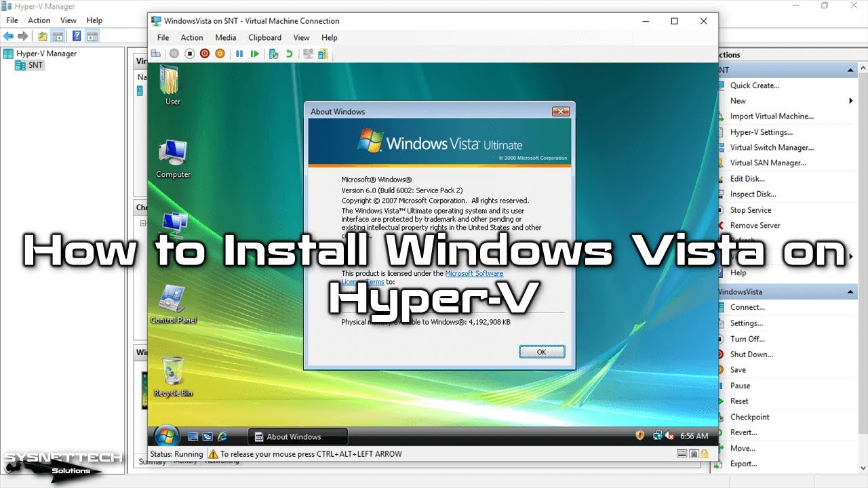Open the Clipboard menu
The height and width of the screenshot is (488, 868).
264,38
